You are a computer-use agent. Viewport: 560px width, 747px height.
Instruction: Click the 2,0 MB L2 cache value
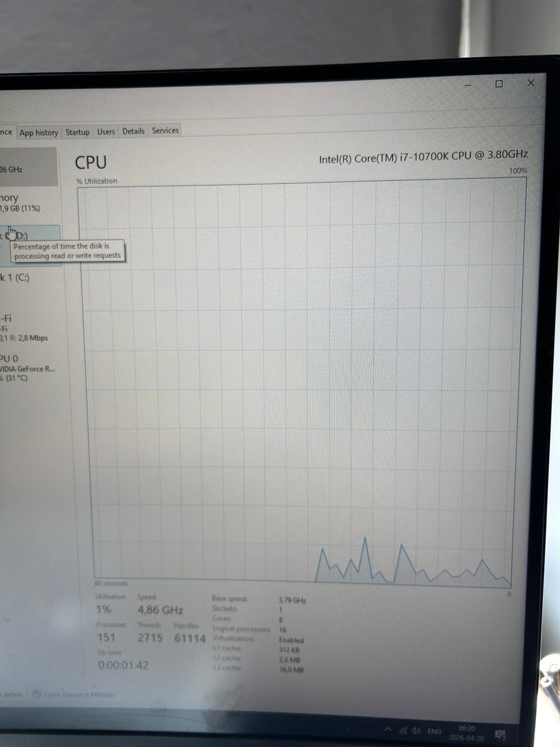point(290,659)
